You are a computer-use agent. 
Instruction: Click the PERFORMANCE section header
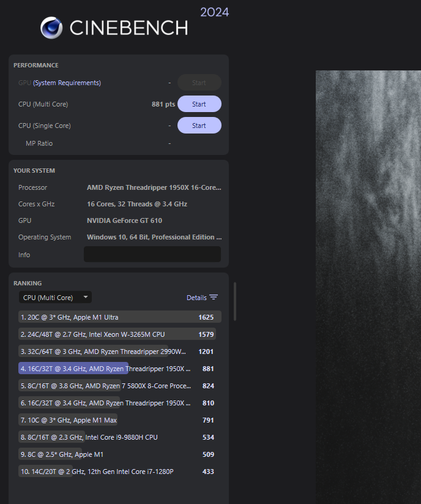coord(36,66)
